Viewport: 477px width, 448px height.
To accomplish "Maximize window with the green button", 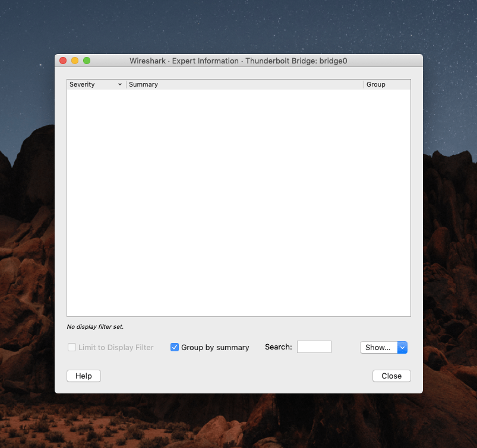I will 87,61.
